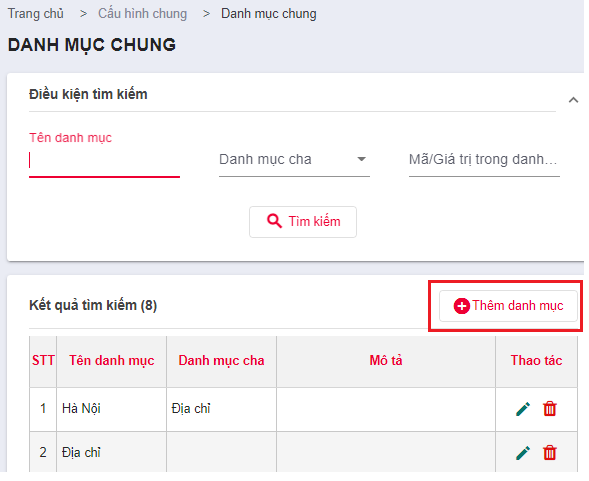Click the Kết quả tìm kiếm (8) heading

pos(93,306)
